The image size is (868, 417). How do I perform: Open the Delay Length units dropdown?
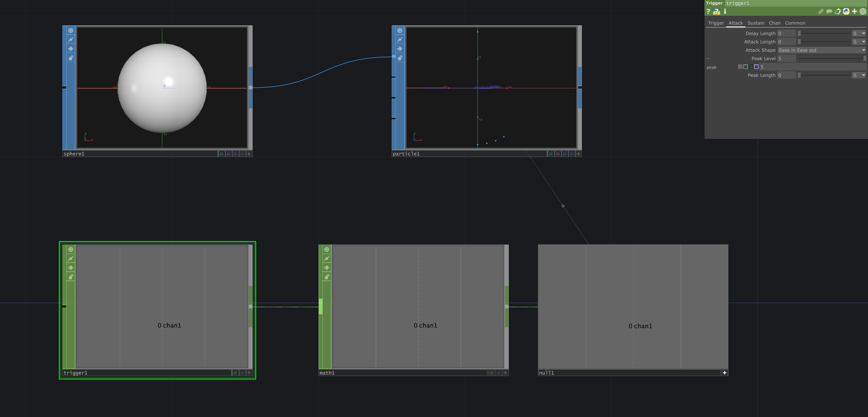[x=859, y=33]
